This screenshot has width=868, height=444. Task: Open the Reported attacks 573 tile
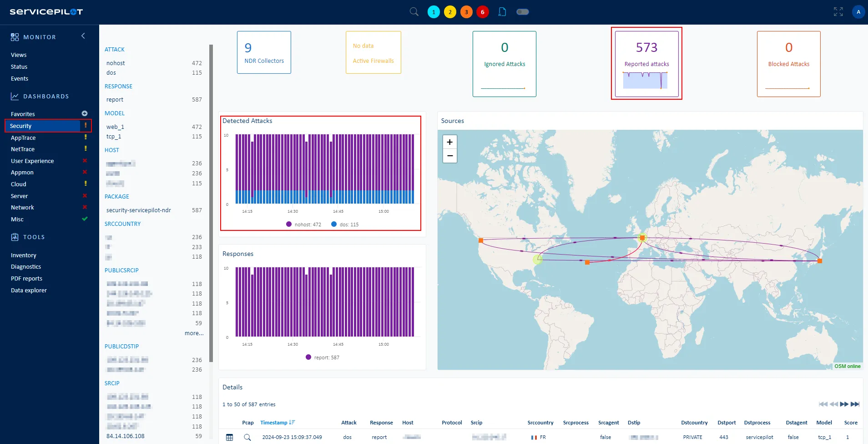click(646, 63)
